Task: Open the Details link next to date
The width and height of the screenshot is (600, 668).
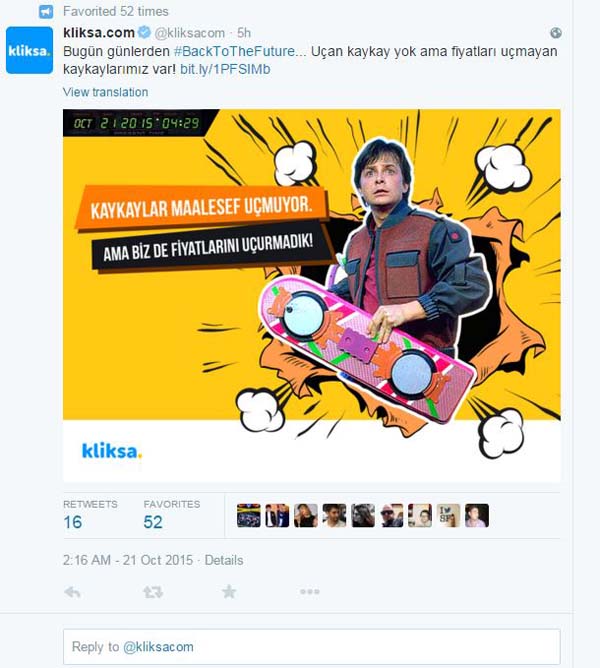Action: [224, 560]
